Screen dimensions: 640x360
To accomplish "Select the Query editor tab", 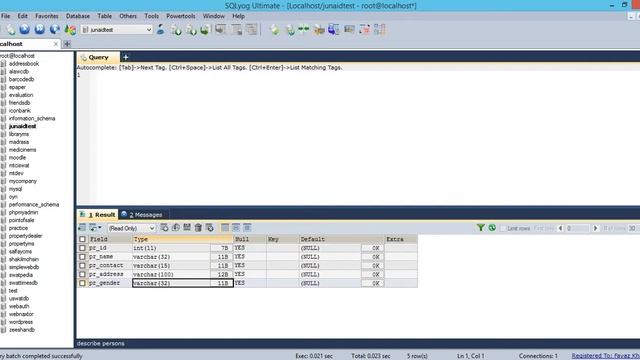I will (x=98, y=57).
